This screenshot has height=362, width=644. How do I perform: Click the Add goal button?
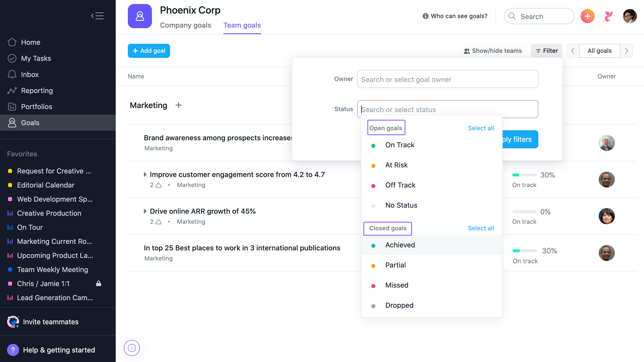[x=149, y=51]
